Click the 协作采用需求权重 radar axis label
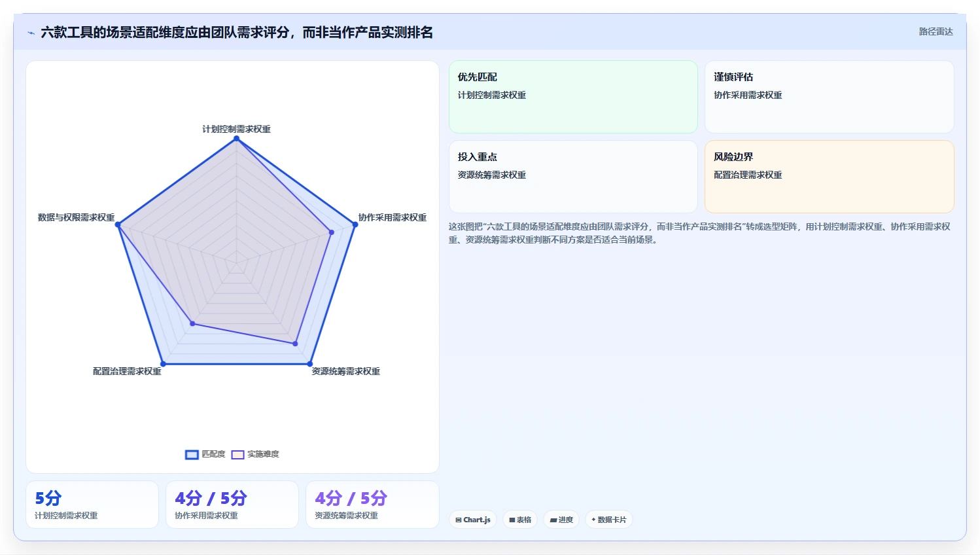This screenshot has width=980, height=555. pos(392,217)
